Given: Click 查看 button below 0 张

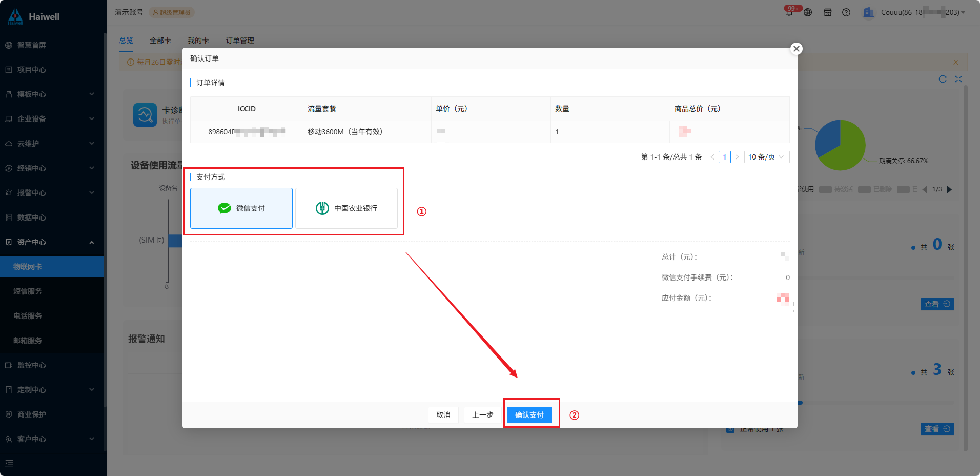Looking at the screenshot, I should [x=937, y=304].
